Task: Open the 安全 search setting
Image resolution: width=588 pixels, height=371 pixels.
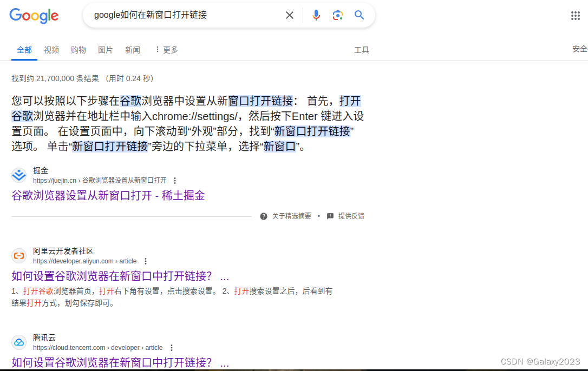Action: pos(580,49)
